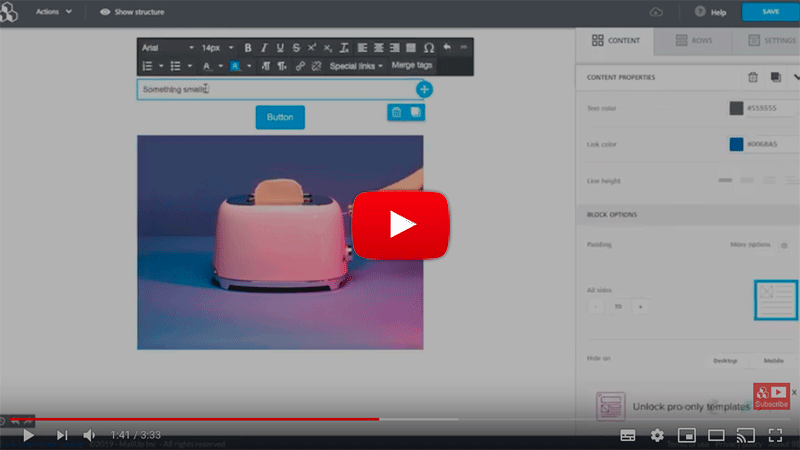This screenshot has width=800, height=450.
Task: Play the video with the red YouTube button
Action: click(x=401, y=225)
